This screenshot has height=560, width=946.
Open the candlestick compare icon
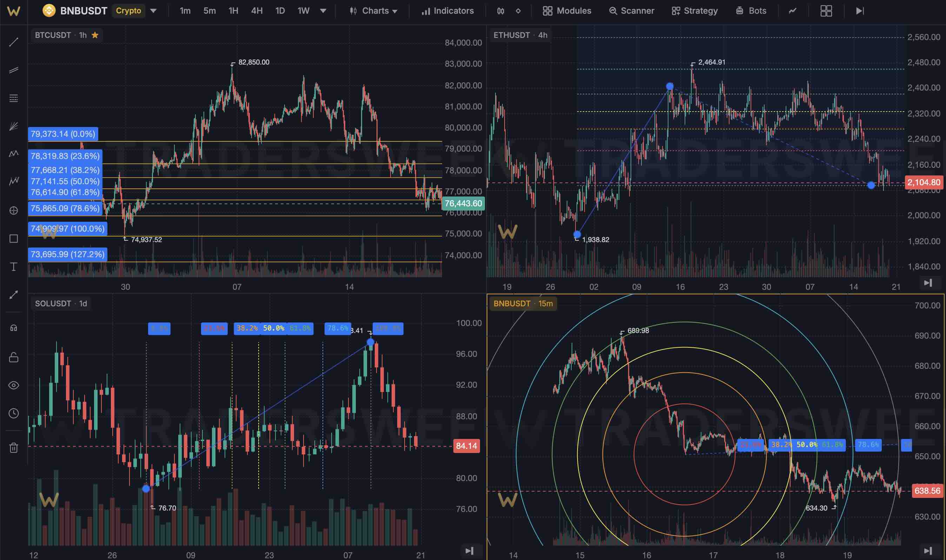click(501, 11)
